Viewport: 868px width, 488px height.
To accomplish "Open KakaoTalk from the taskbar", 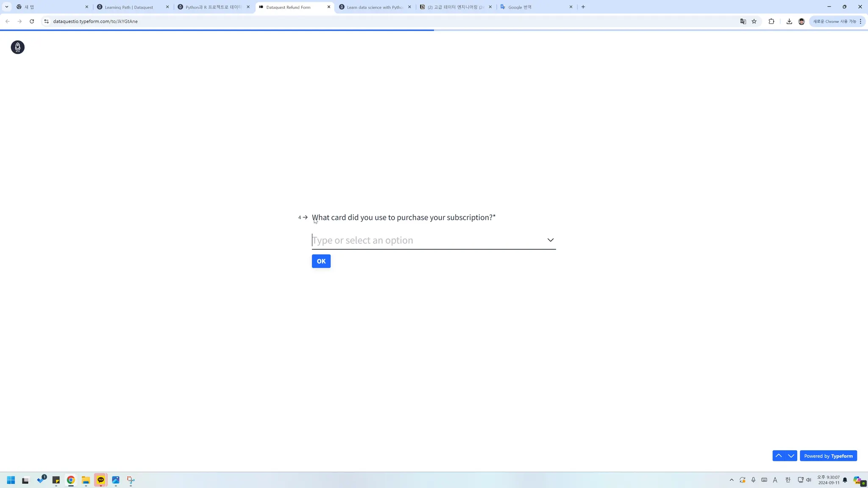I will (x=100, y=480).
